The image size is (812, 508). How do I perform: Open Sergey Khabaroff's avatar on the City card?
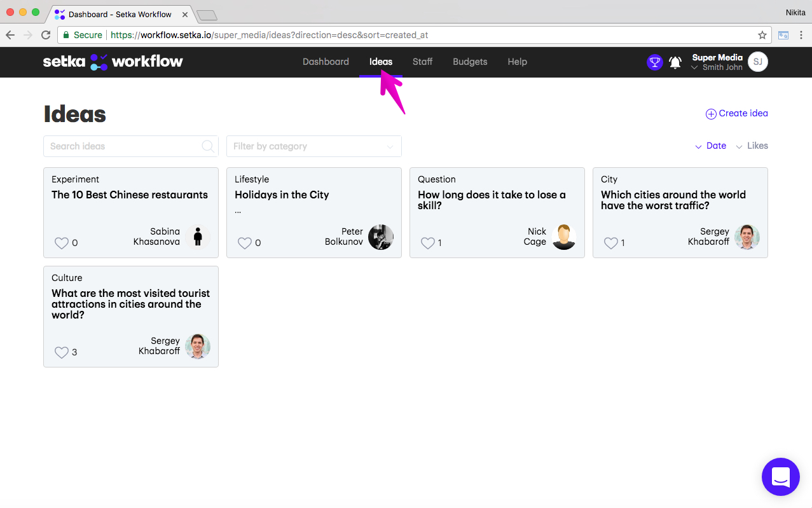point(747,237)
